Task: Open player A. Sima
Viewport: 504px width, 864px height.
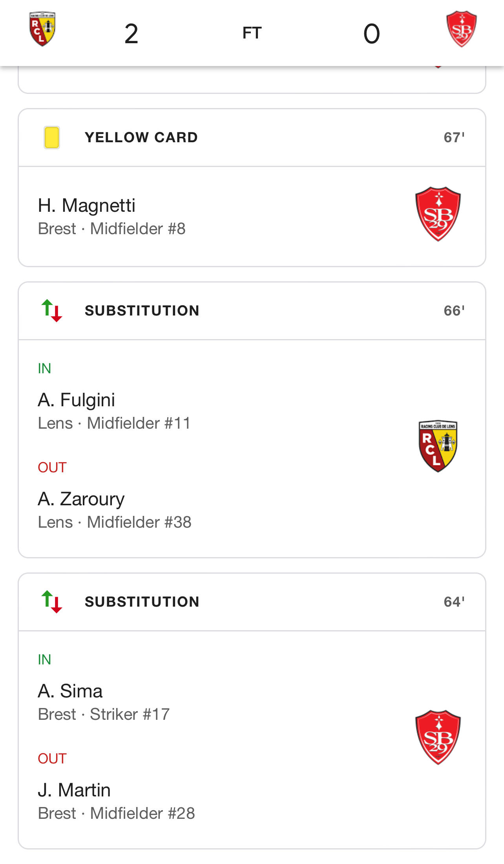Action: click(70, 691)
